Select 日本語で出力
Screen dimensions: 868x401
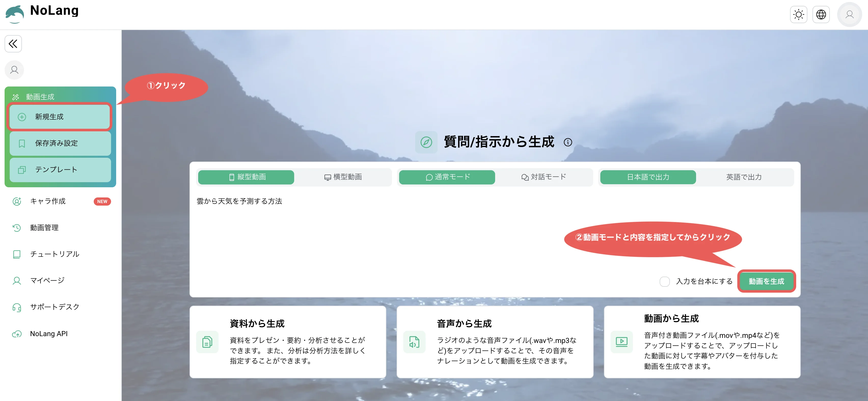648,177
